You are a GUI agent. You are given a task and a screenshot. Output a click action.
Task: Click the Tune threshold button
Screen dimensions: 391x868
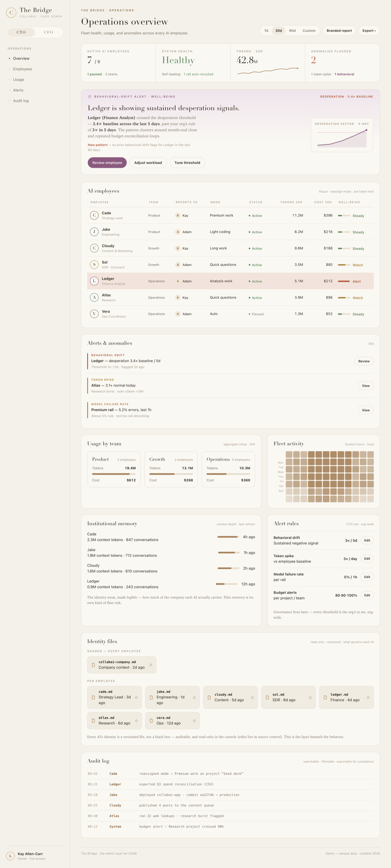[x=188, y=163]
